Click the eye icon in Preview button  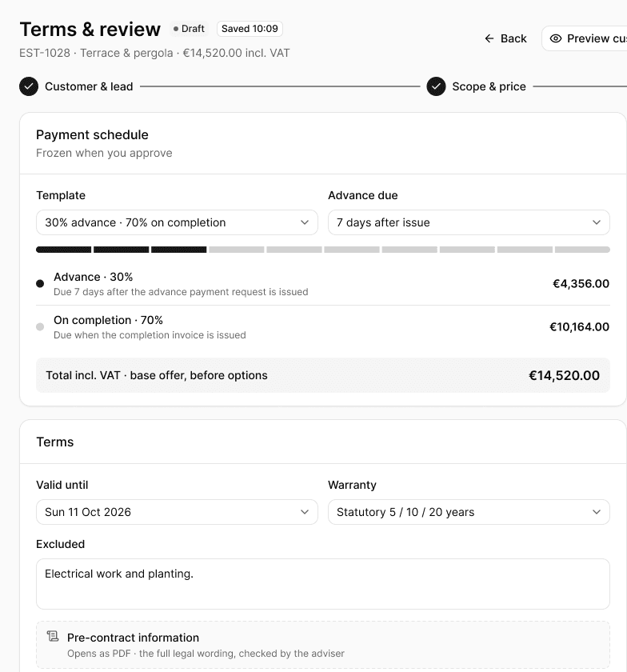pyautogui.click(x=556, y=38)
